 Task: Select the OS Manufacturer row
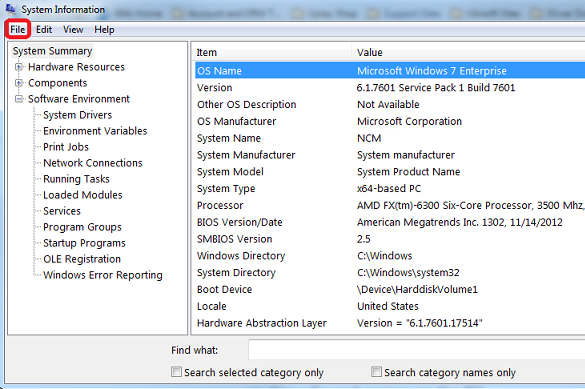(x=390, y=121)
